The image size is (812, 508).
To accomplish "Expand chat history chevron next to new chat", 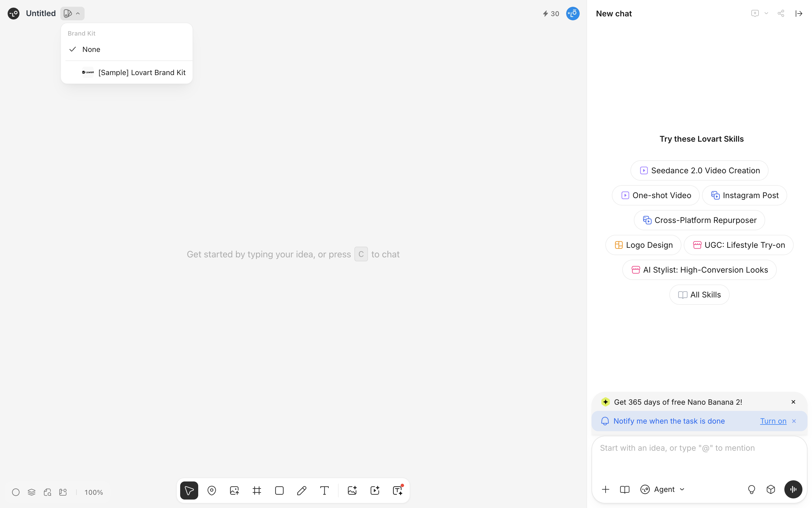I will 766,14.
